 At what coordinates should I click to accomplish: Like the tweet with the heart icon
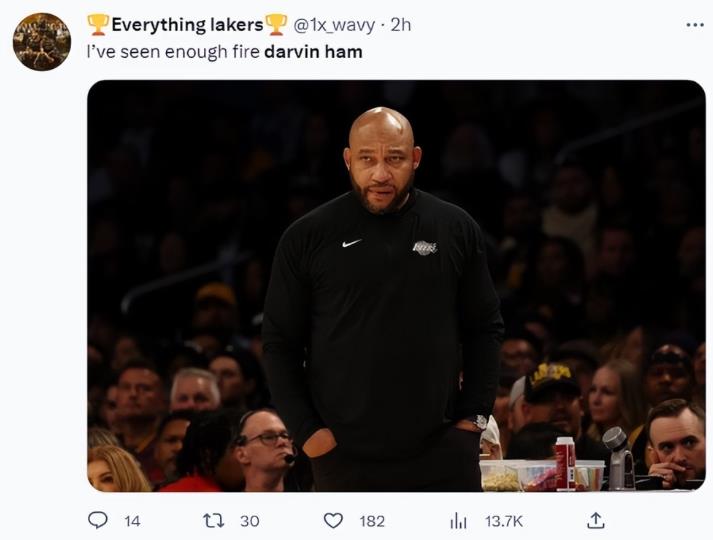tap(333, 520)
